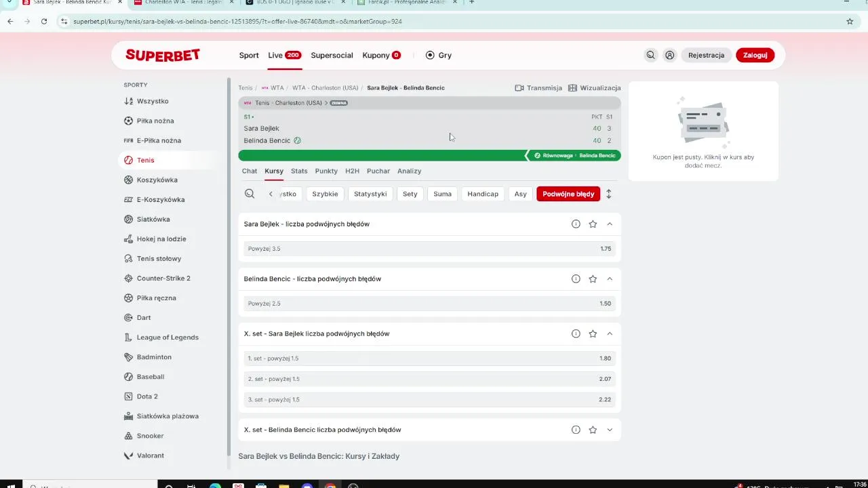868x488 pixels.
Task: Open Sport in top navigation
Action: (249, 55)
